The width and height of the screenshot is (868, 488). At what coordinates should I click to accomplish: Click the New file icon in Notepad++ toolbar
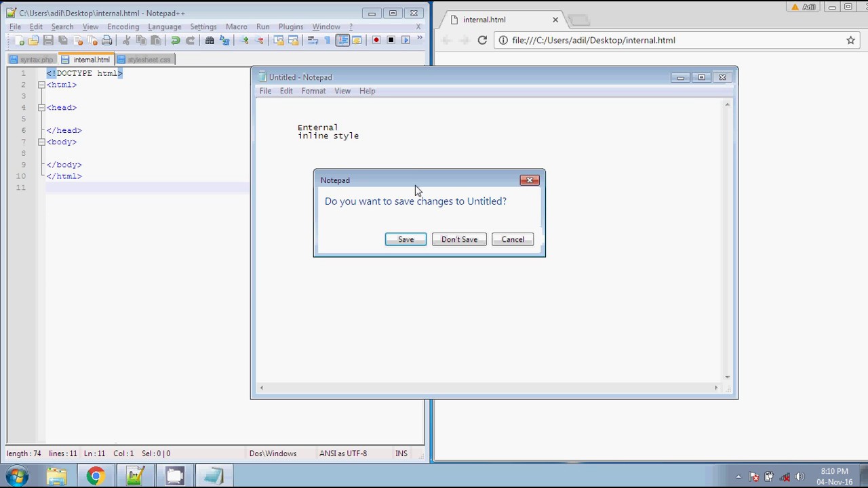click(19, 41)
